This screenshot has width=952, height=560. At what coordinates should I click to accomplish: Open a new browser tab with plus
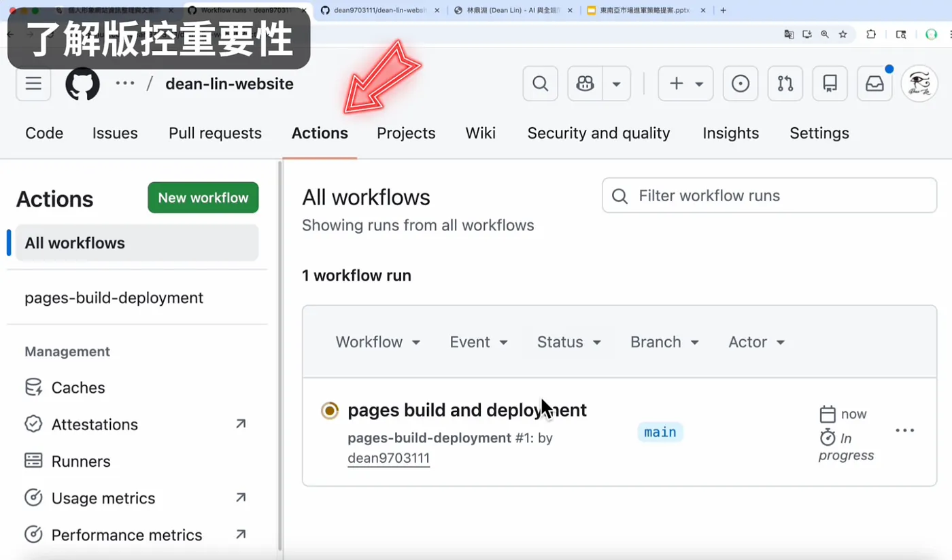click(723, 10)
